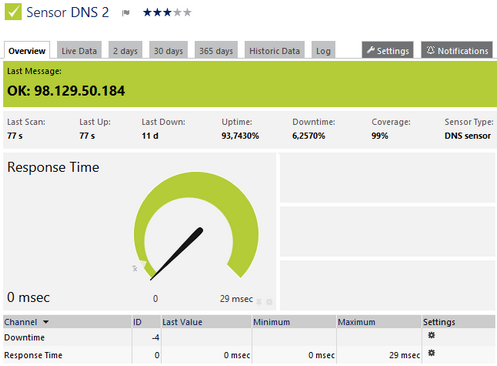Open the 30 days tab
Viewport: 497px width, 366px height.
click(x=168, y=50)
